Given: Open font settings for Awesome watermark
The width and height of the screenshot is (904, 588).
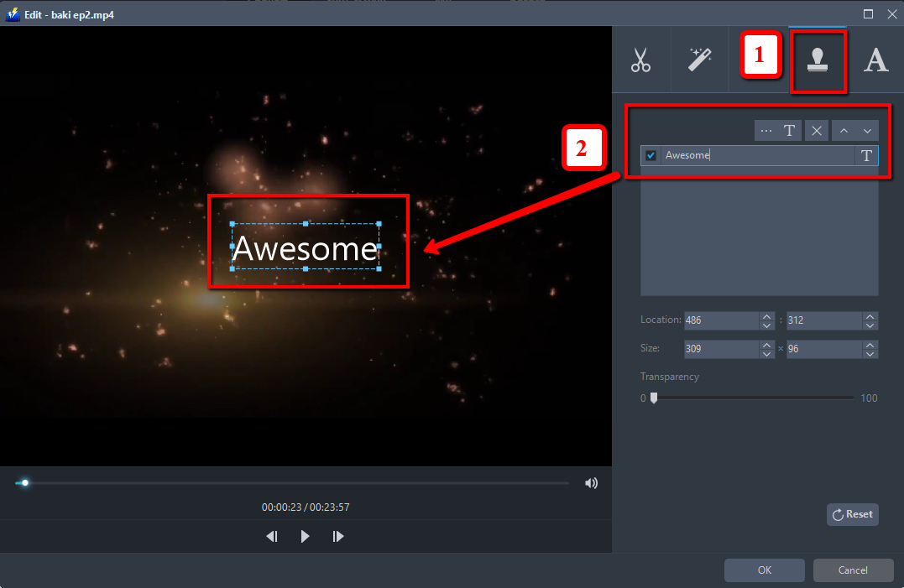Looking at the screenshot, I should 866,155.
